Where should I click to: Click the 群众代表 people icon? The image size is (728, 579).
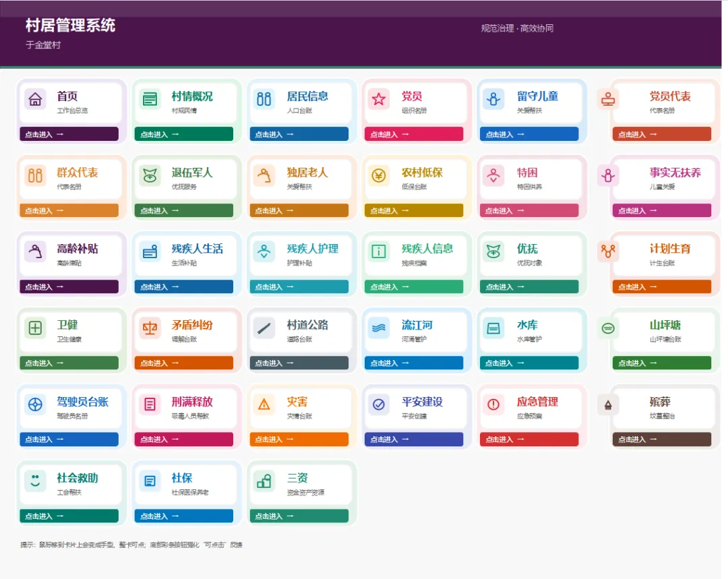[35, 175]
